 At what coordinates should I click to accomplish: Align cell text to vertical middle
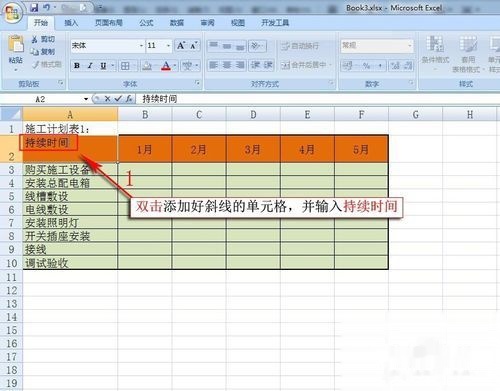point(227,46)
